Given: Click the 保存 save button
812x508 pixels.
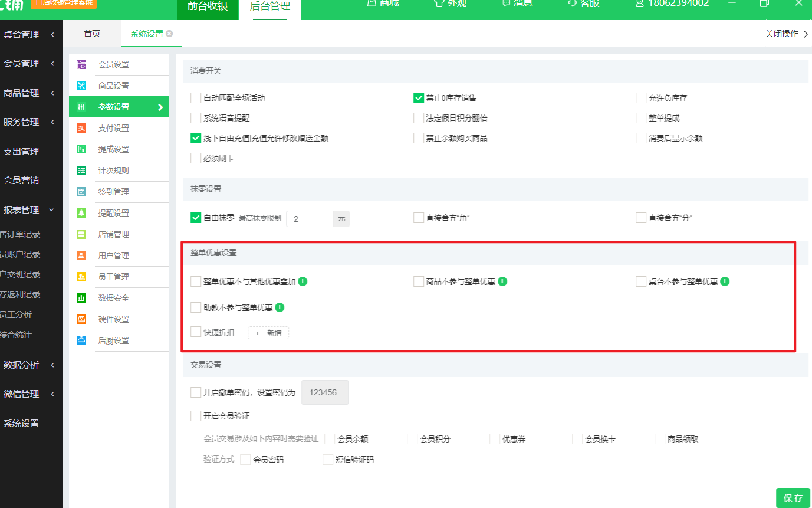Looking at the screenshot, I should tap(793, 497).
